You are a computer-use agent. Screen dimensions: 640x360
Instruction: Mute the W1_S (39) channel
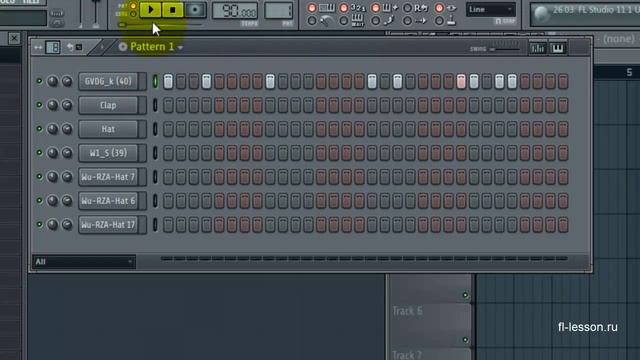pyautogui.click(x=39, y=153)
